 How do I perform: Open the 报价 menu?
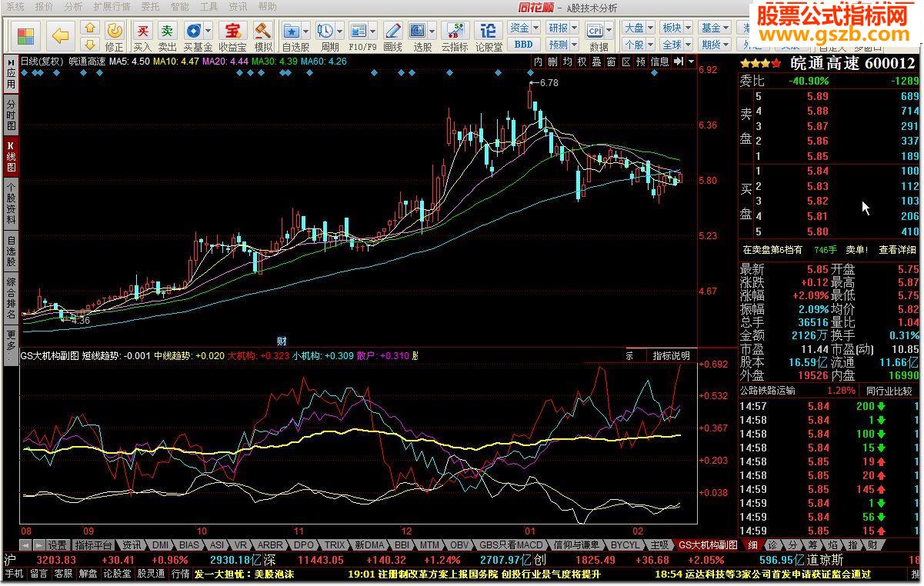point(45,7)
